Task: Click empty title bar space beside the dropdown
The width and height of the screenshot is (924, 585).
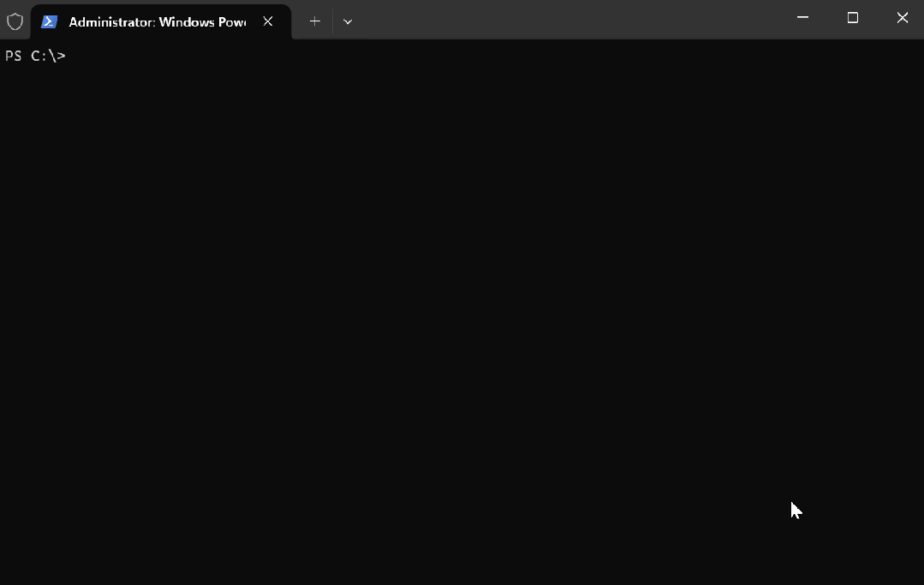Action: [x=514, y=19]
